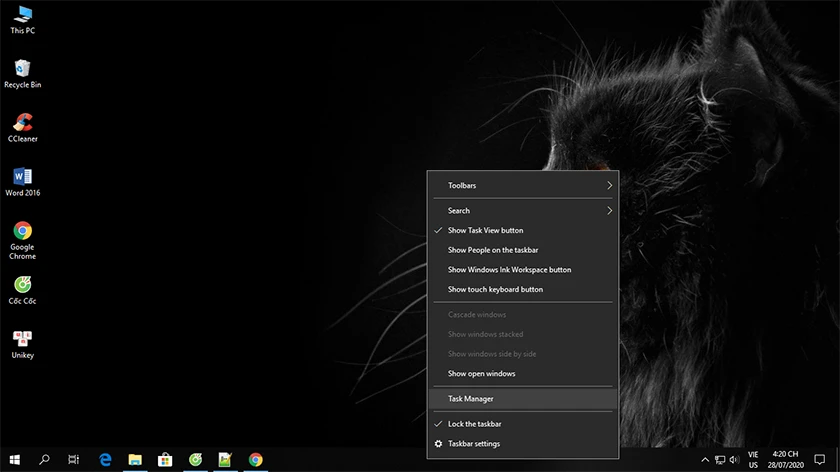Select the Word 2016 desktop shortcut
The height and width of the screenshot is (472, 840).
coord(22,182)
